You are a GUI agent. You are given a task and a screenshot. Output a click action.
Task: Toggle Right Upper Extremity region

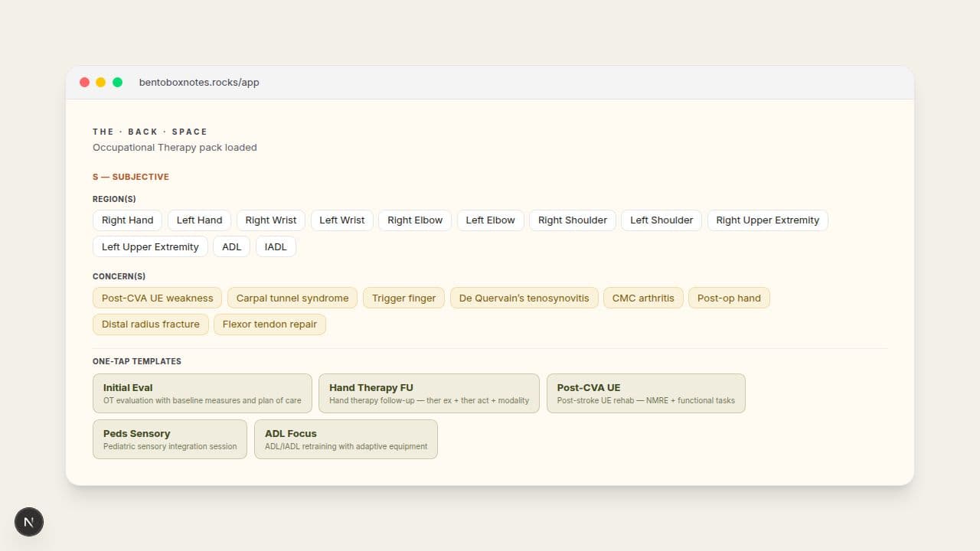point(768,220)
